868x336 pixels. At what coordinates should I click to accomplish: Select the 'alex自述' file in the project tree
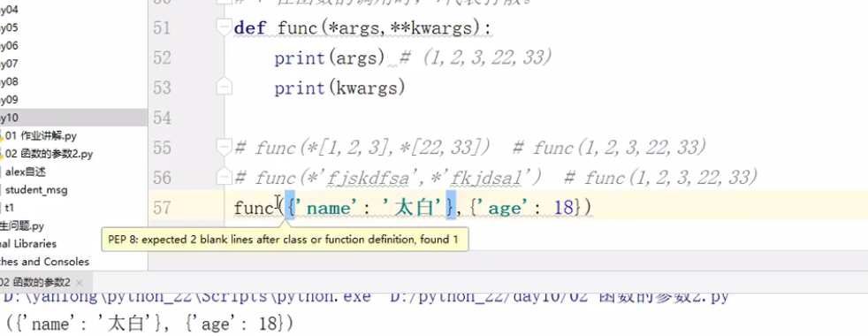coord(25,172)
